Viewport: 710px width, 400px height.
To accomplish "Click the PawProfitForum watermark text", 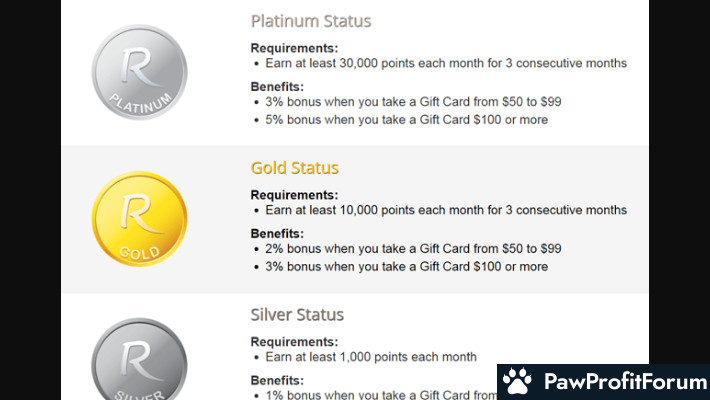I will (x=625, y=381).
